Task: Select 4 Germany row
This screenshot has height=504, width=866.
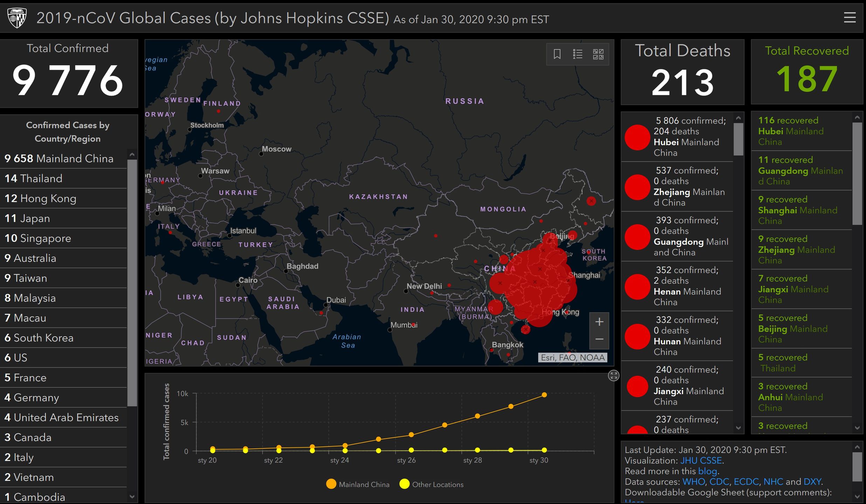Action: point(63,398)
